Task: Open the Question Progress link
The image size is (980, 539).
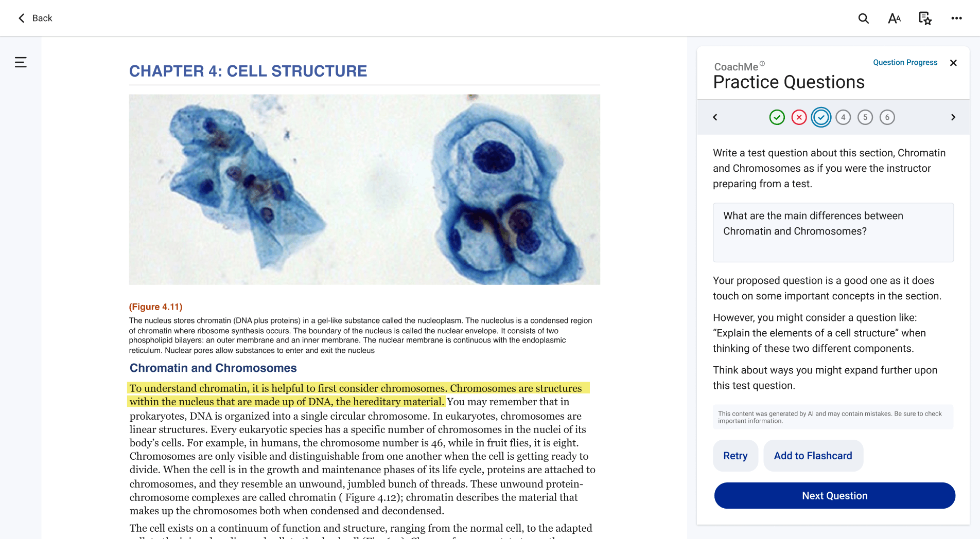Action: point(905,62)
